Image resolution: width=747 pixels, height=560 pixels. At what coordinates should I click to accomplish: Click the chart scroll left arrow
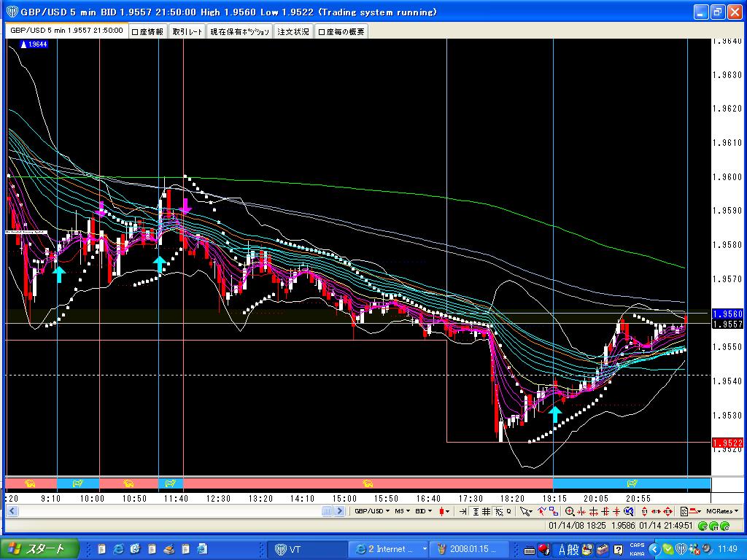[12, 511]
